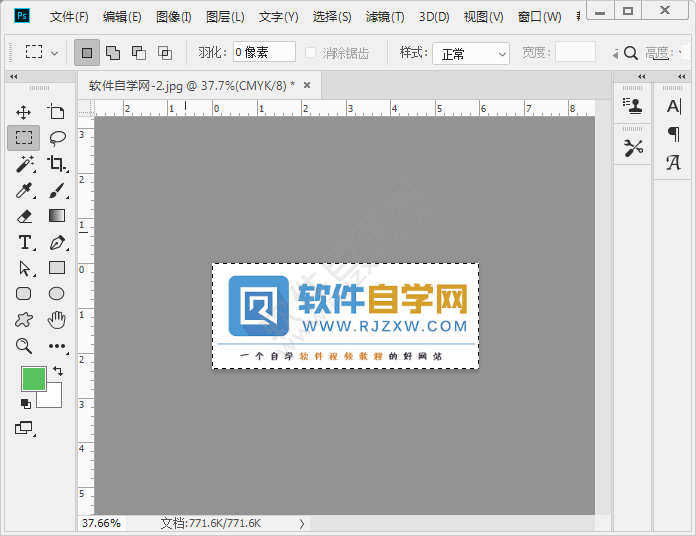Click the logo image on the canvas
Image resolution: width=696 pixels, height=536 pixels.
point(345,316)
